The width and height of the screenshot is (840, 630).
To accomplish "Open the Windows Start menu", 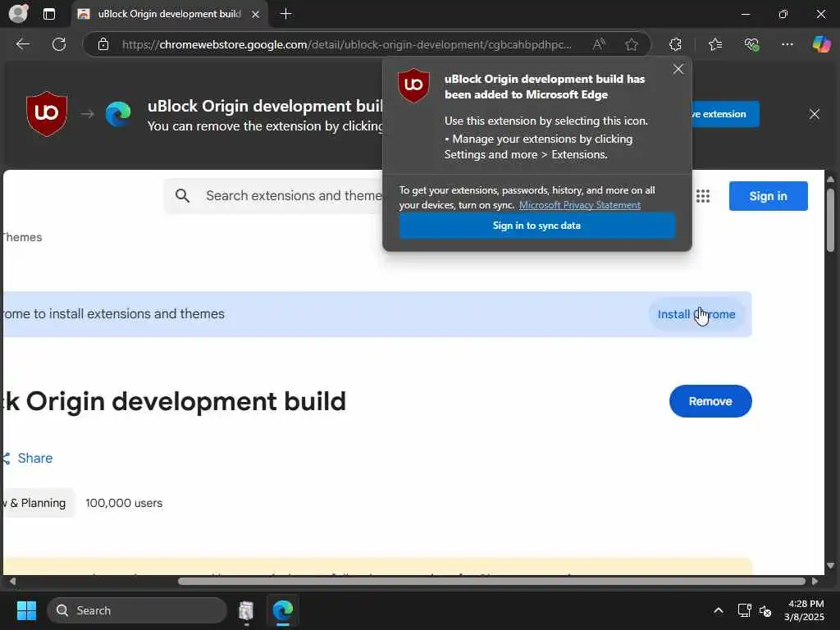I will 26,610.
